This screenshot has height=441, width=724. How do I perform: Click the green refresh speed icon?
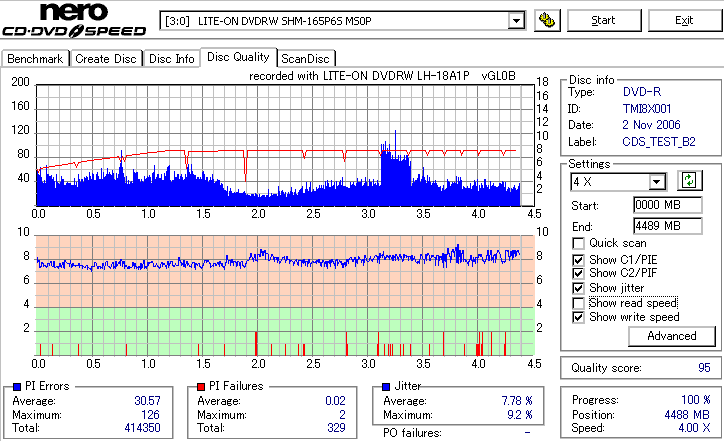(x=689, y=181)
